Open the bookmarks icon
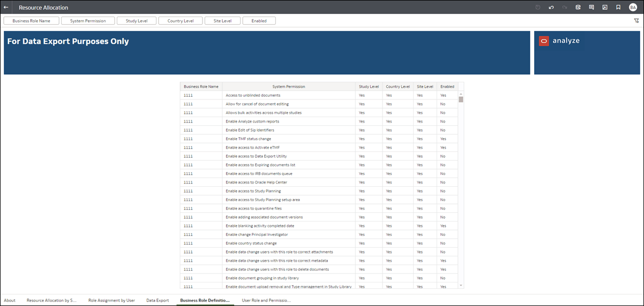 [x=618, y=7]
